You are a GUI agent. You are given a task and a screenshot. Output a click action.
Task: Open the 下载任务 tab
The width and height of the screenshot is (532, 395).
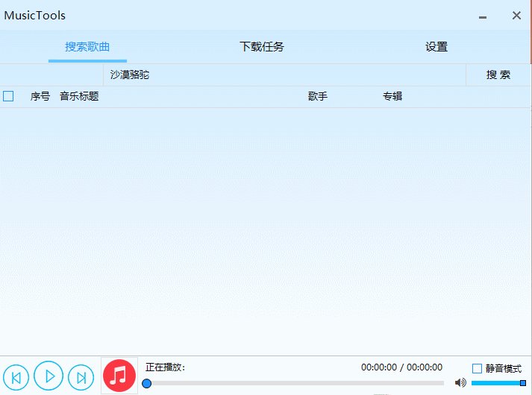pyautogui.click(x=262, y=47)
